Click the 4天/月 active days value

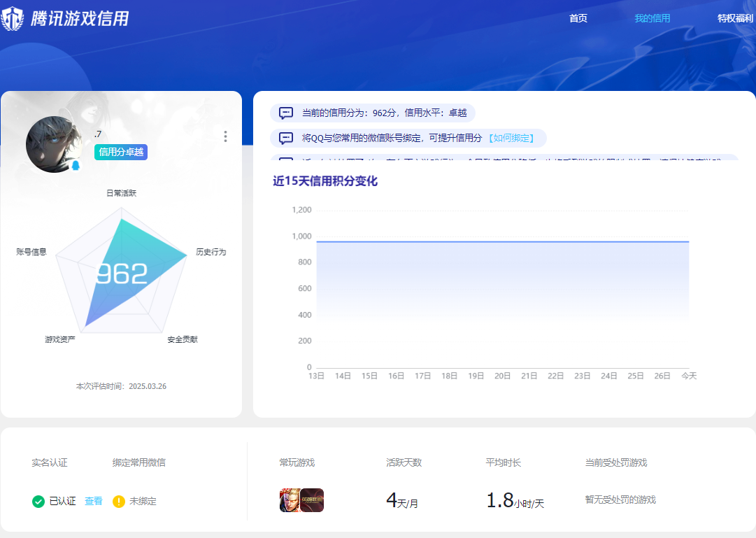(402, 501)
